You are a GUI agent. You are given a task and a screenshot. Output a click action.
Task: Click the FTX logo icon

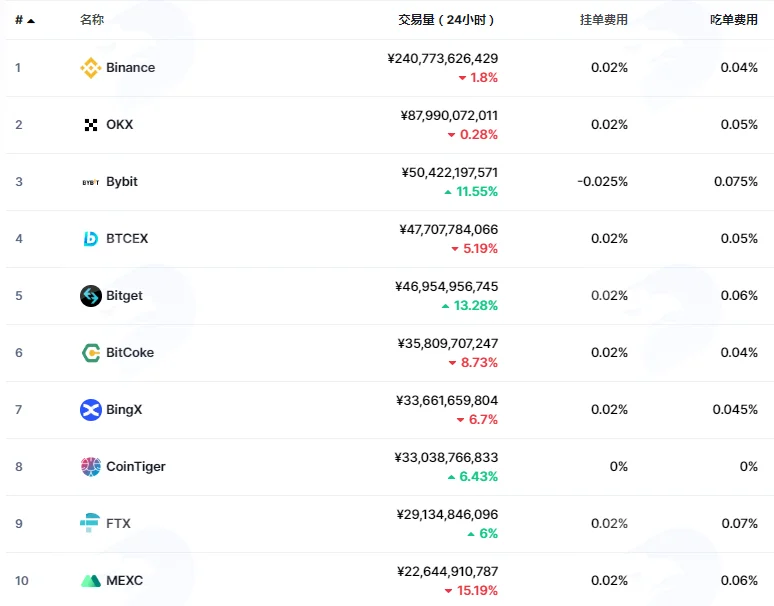click(x=90, y=523)
